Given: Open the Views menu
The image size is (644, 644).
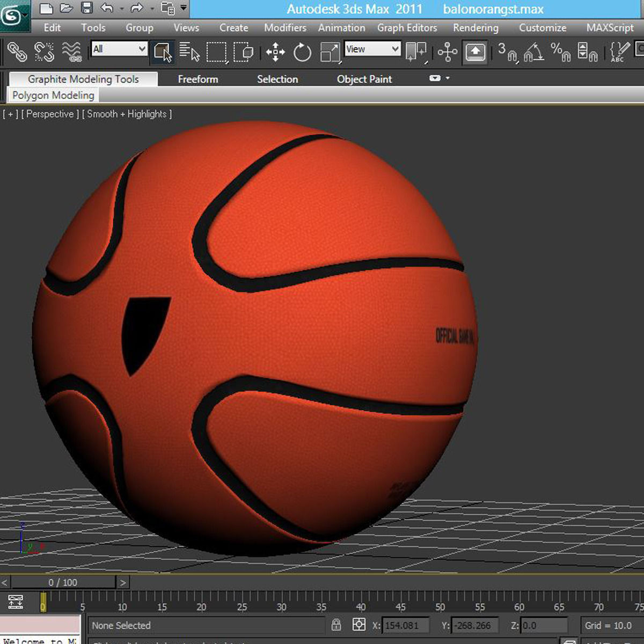Looking at the screenshot, I should point(186,28).
